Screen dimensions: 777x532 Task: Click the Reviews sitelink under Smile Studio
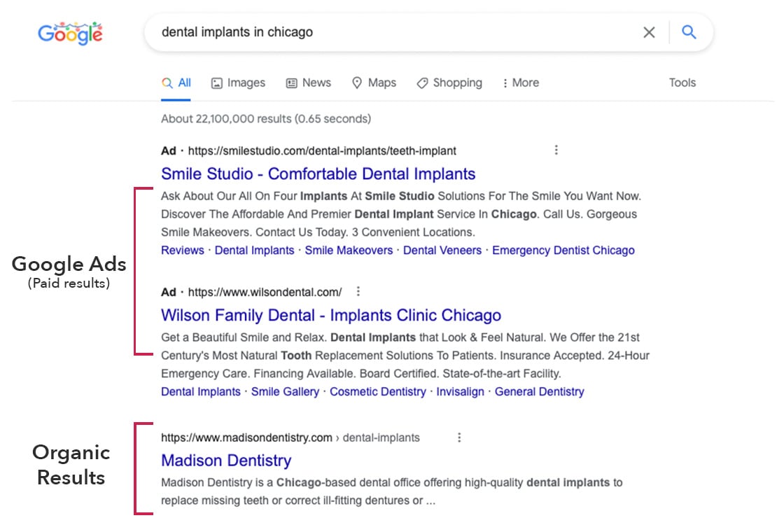click(183, 251)
